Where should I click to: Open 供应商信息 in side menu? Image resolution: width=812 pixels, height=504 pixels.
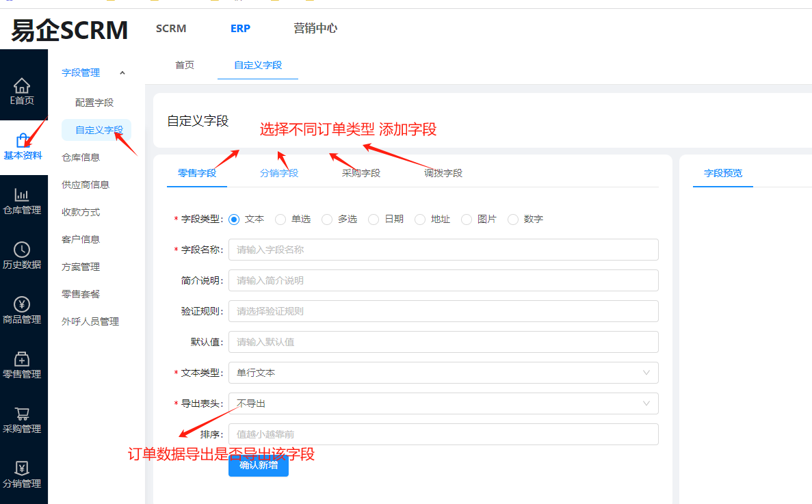point(86,185)
